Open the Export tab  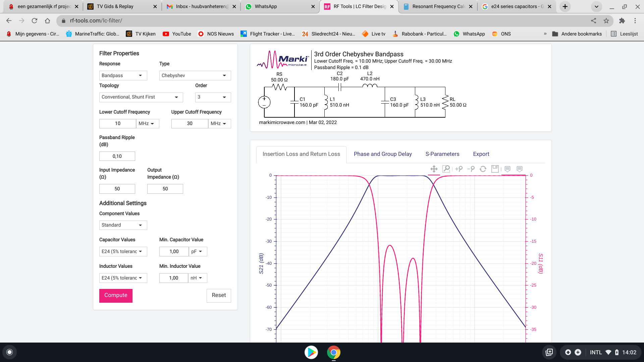pos(481,154)
